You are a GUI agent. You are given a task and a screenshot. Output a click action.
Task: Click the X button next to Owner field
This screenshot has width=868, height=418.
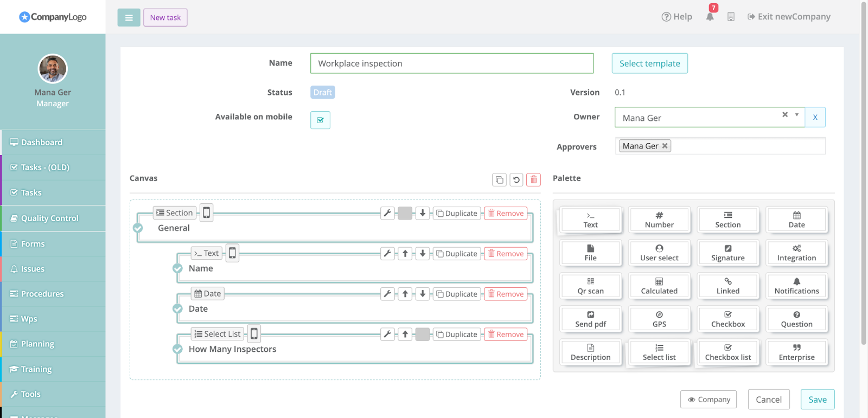815,117
